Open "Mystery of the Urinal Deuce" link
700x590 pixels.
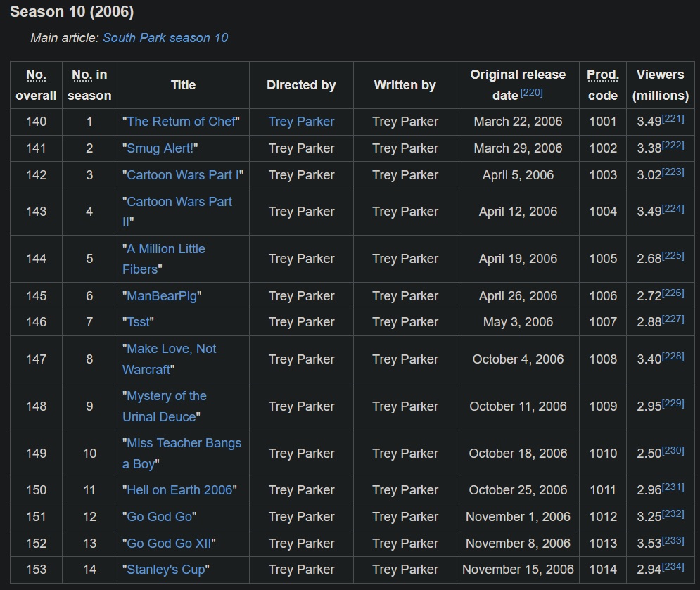(x=165, y=406)
